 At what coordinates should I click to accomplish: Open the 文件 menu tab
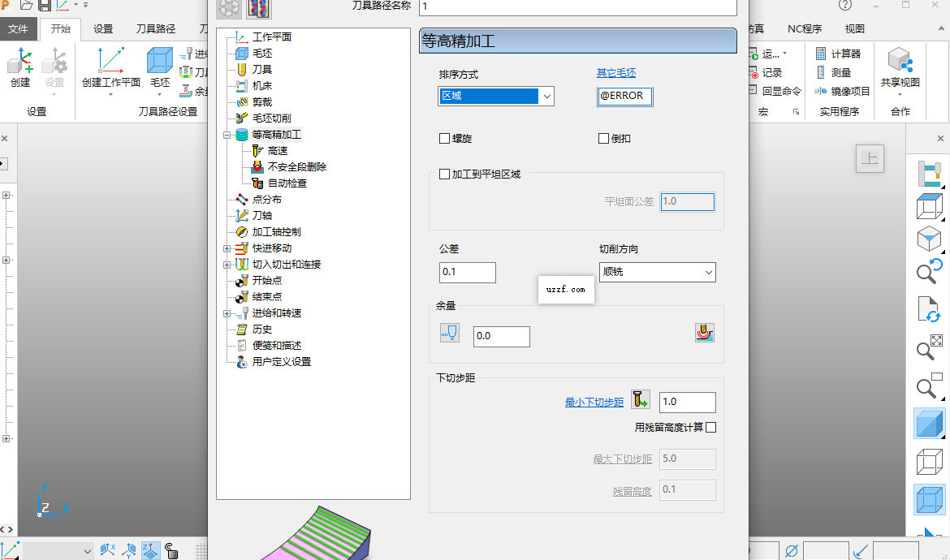click(x=19, y=28)
